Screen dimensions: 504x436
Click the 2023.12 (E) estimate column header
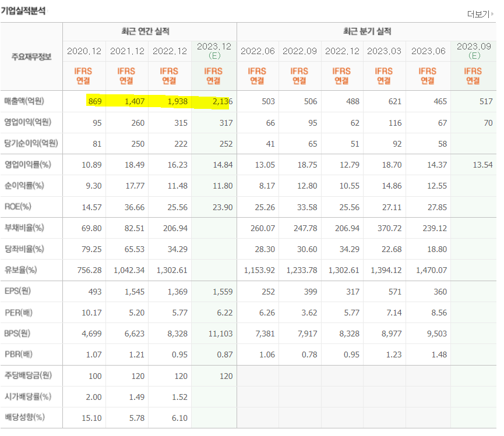pos(214,51)
